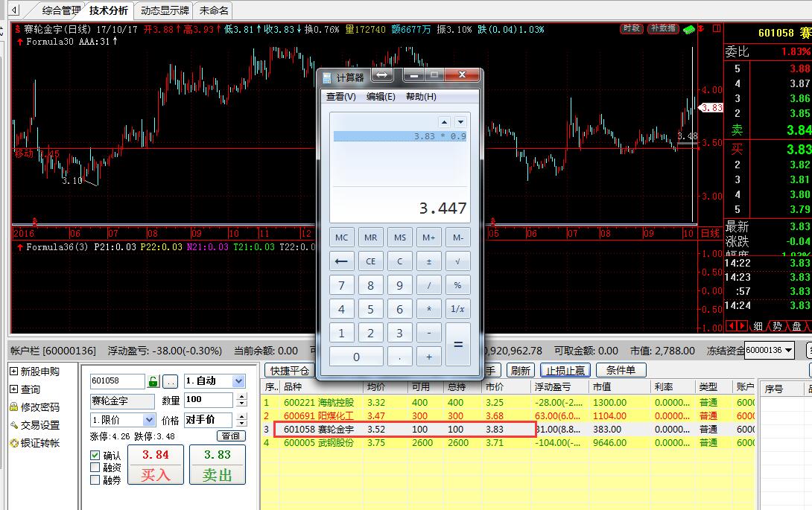
Task: Click the 修改密码 lock icon
Action: click(x=13, y=407)
